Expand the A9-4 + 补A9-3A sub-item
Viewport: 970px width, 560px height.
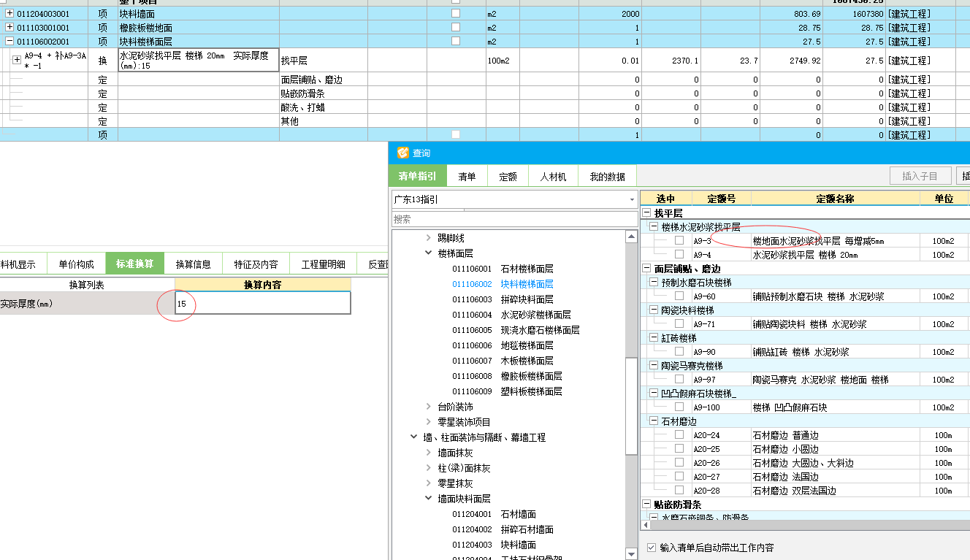[17, 60]
